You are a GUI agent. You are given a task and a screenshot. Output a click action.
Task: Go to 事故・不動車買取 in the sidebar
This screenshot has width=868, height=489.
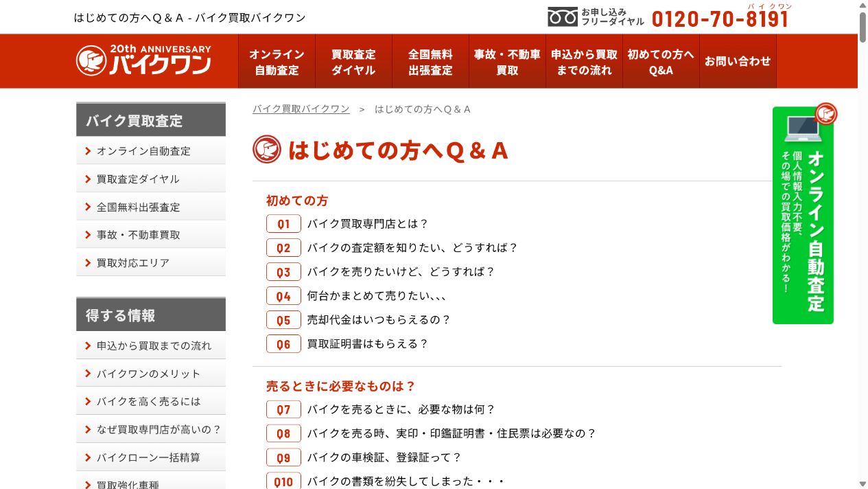[x=151, y=235]
